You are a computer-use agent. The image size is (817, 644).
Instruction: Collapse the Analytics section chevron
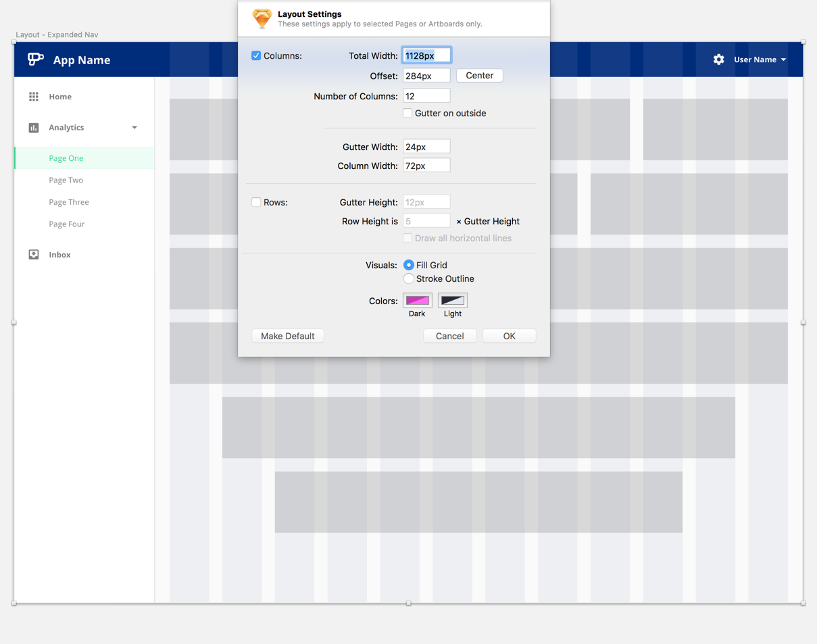pyautogui.click(x=134, y=127)
